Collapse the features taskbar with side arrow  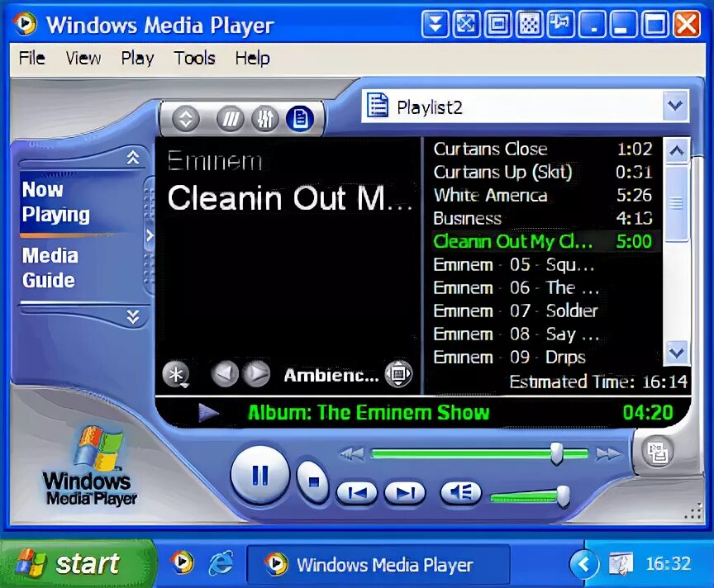point(150,235)
